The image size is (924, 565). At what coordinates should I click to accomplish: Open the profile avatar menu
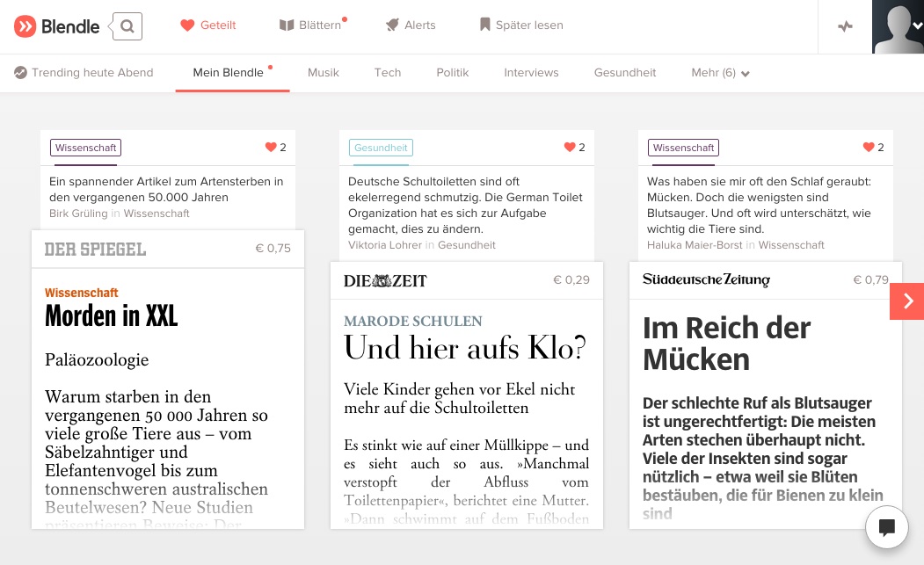(898, 26)
